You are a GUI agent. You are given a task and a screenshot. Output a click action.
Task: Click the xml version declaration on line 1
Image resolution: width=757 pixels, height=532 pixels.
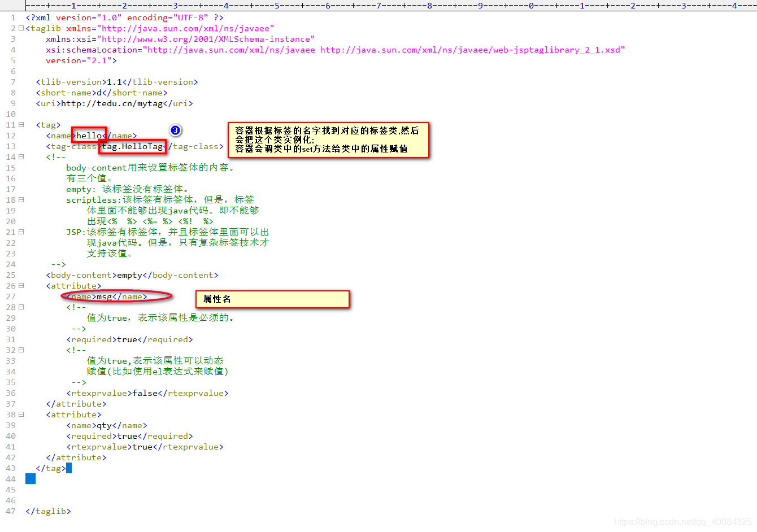(x=124, y=18)
